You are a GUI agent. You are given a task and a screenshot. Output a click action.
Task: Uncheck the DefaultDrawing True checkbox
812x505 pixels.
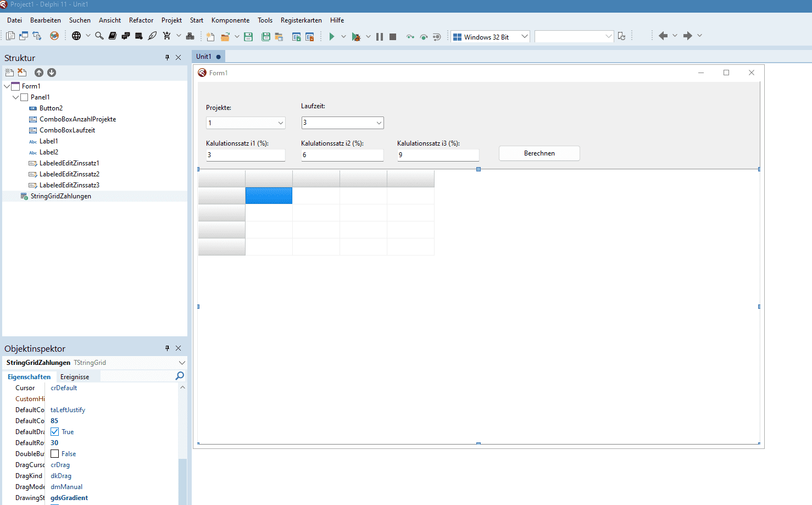coord(54,432)
